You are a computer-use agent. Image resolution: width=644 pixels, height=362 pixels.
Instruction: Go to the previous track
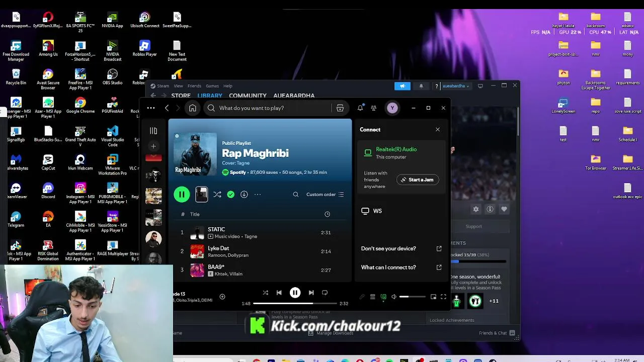(x=279, y=293)
